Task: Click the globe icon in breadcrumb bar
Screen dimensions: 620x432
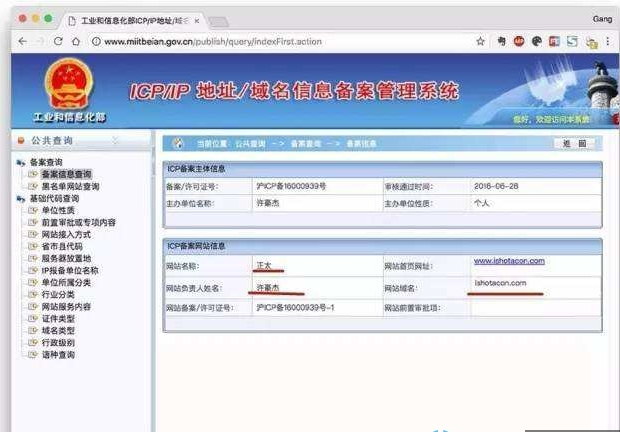Action: tap(178, 143)
